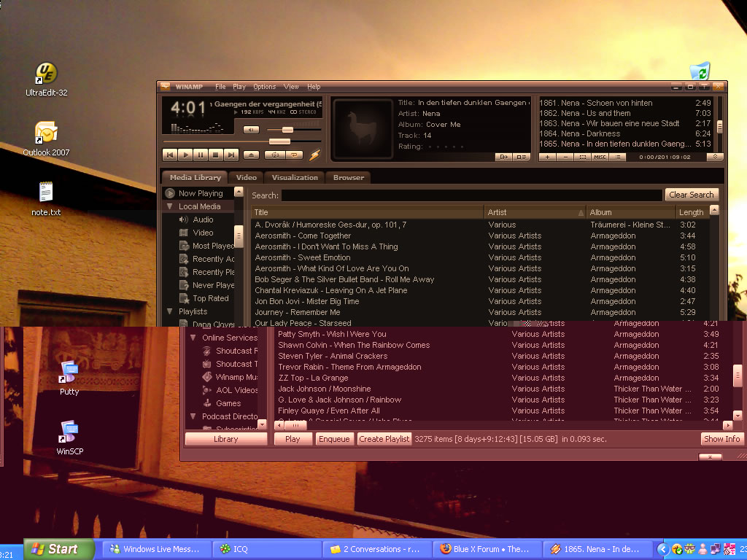
Task: Toggle shuffle playback mode
Action: (274, 155)
